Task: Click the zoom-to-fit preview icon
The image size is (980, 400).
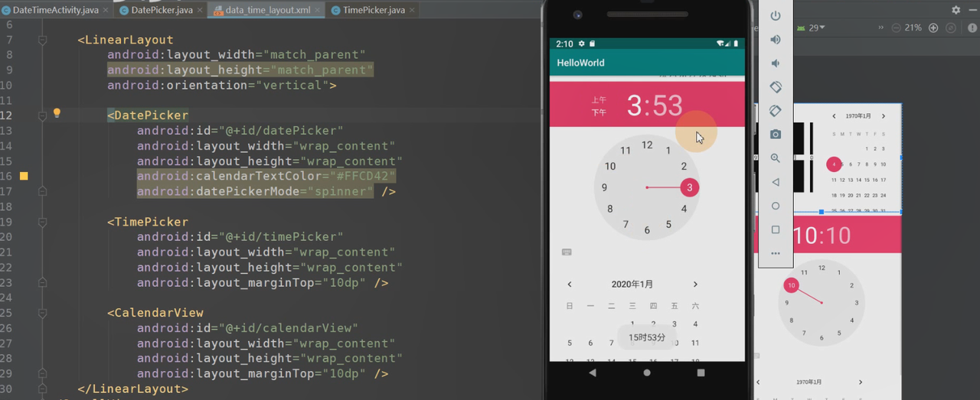Action: (950, 28)
